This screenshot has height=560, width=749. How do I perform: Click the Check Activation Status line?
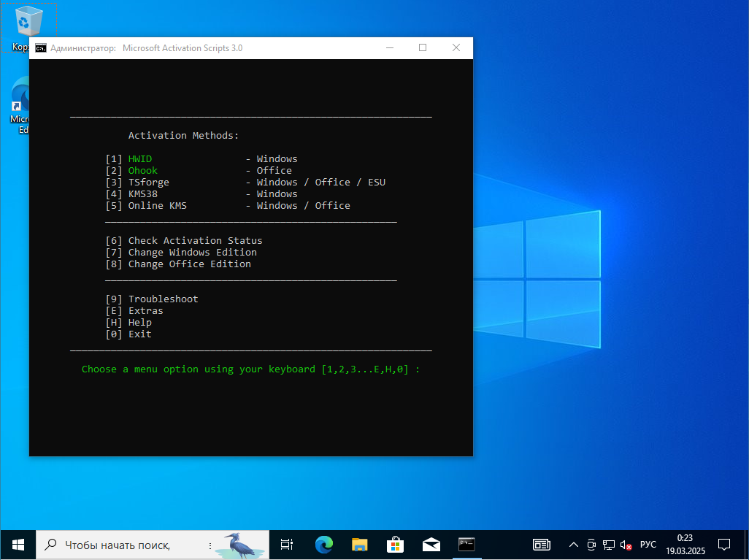(184, 241)
